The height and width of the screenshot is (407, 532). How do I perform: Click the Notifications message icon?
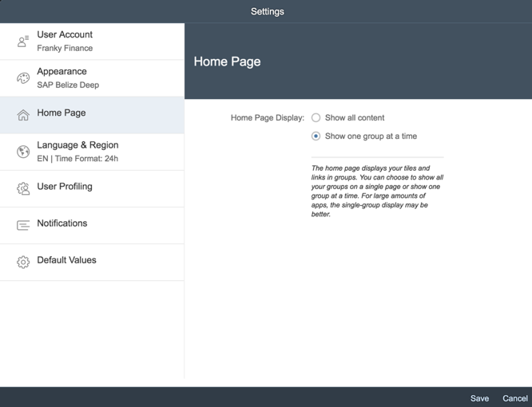(x=23, y=225)
